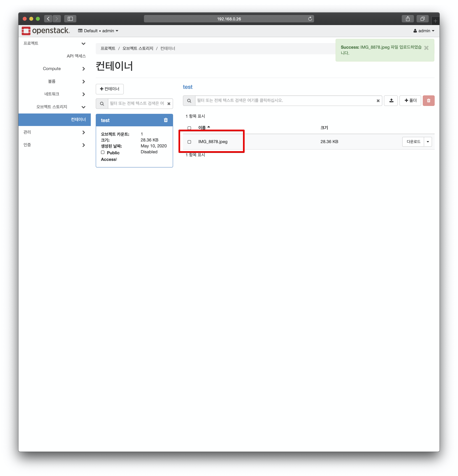Expand the Compute sidebar section
The width and height of the screenshot is (458, 476).
[x=52, y=69]
